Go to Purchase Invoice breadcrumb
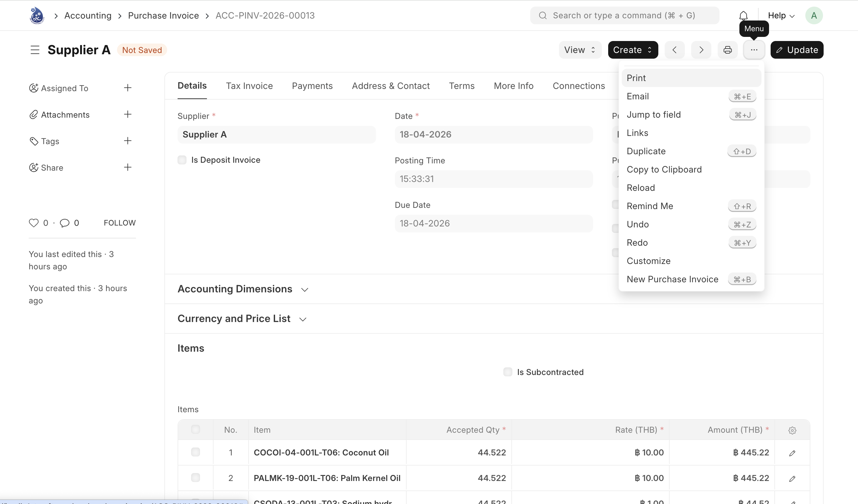 click(x=163, y=16)
